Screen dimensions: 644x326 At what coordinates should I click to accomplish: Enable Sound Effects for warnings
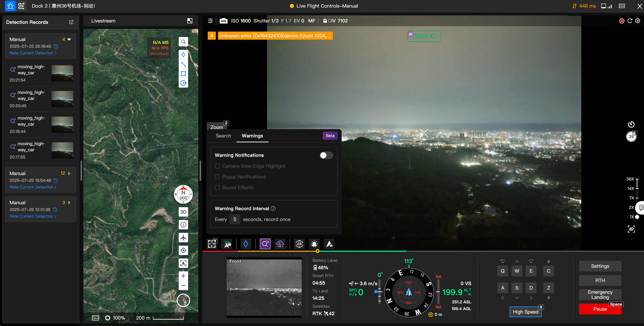[x=217, y=187]
